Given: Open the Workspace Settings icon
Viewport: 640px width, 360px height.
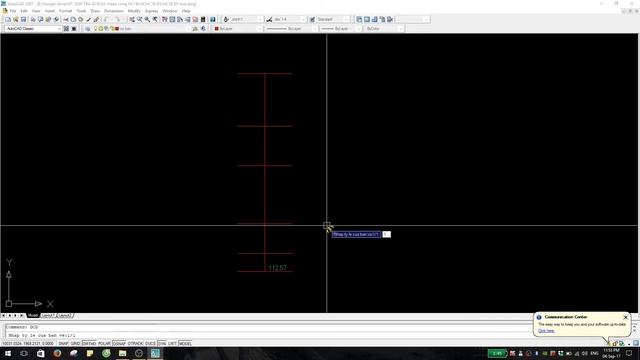Looking at the screenshot, I should [x=66, y=29].
